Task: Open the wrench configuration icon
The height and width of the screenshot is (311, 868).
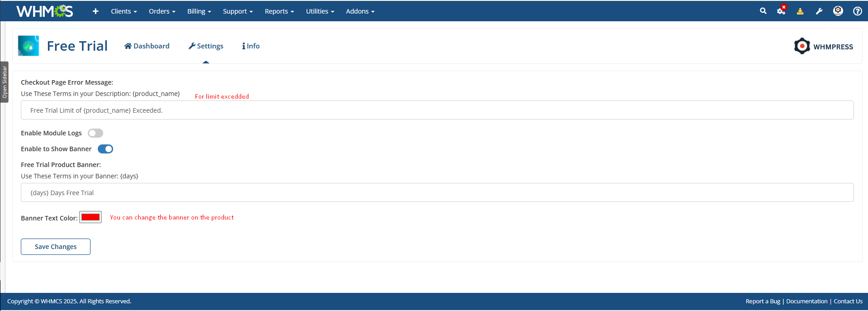Action: tap(819, 11)
